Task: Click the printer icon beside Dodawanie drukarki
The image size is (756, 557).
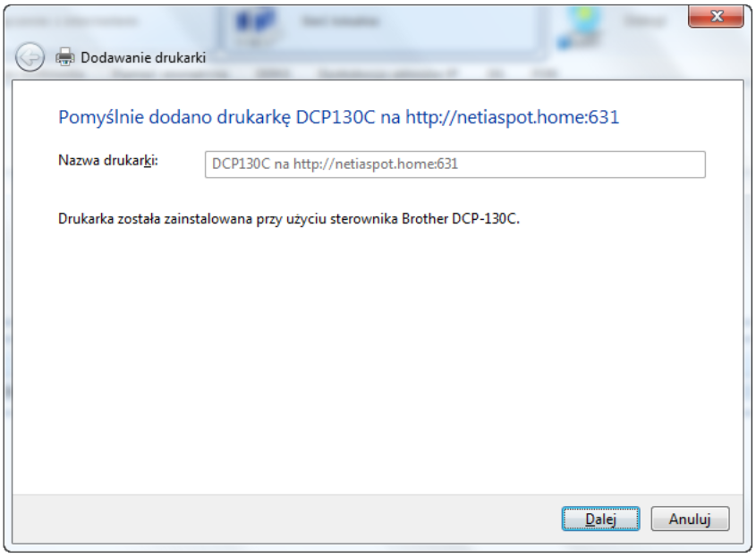Action: [x=65, y=57]
